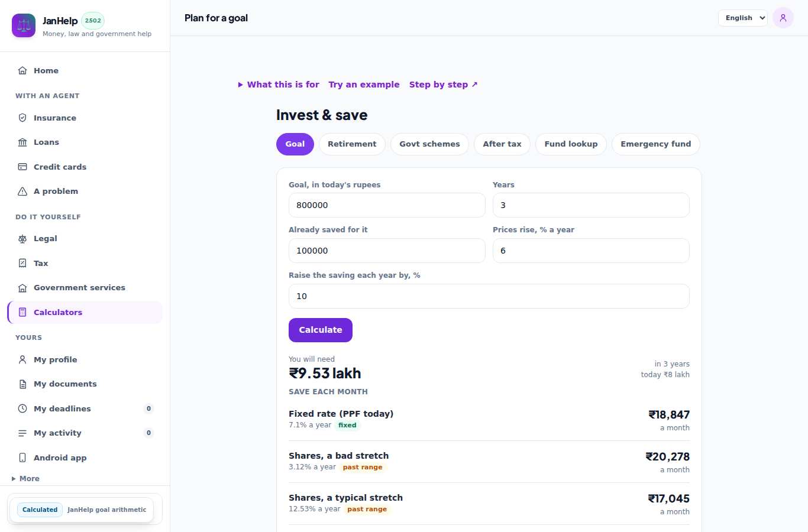
Task: Open the user account avatar
Action: 783,18
